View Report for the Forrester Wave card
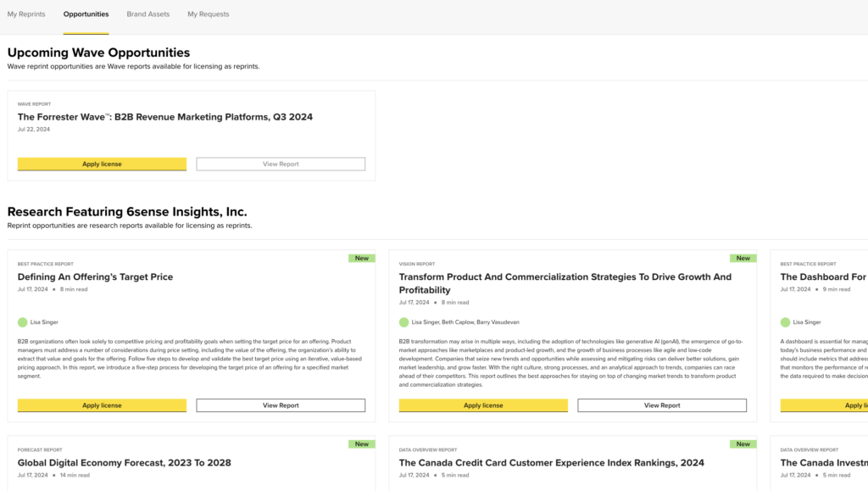 [281, 164]
